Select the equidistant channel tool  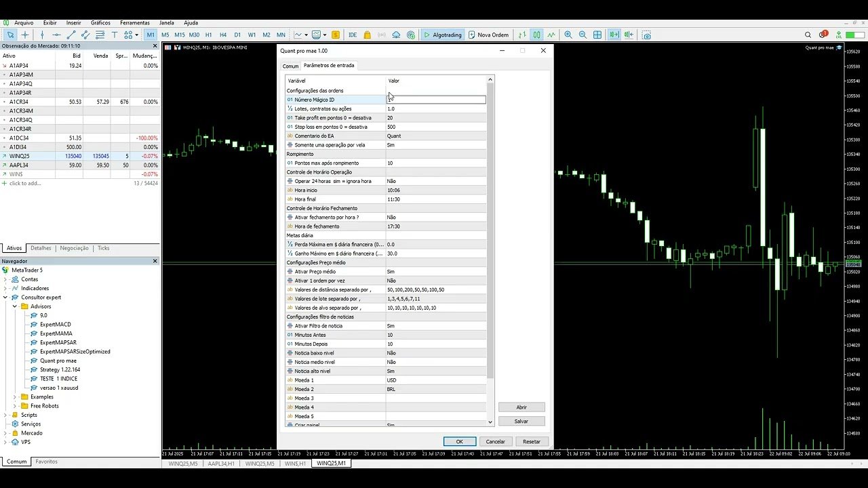[85, 35]
